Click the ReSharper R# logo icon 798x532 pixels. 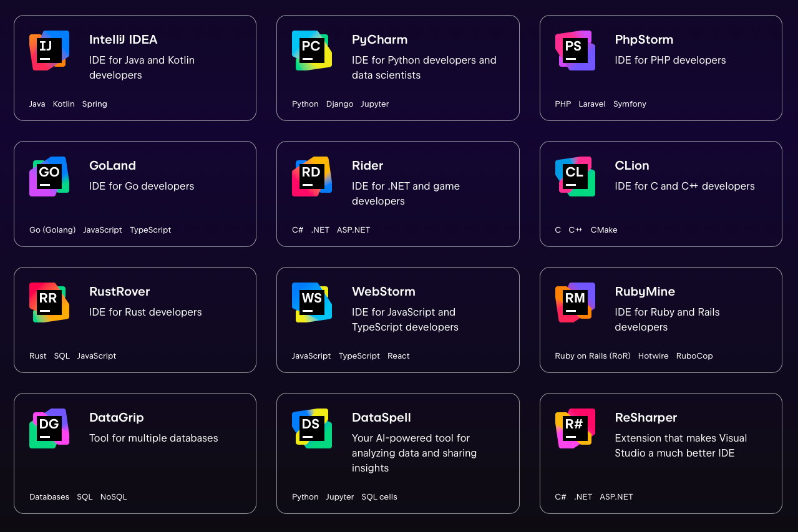[x=575, y=428]
